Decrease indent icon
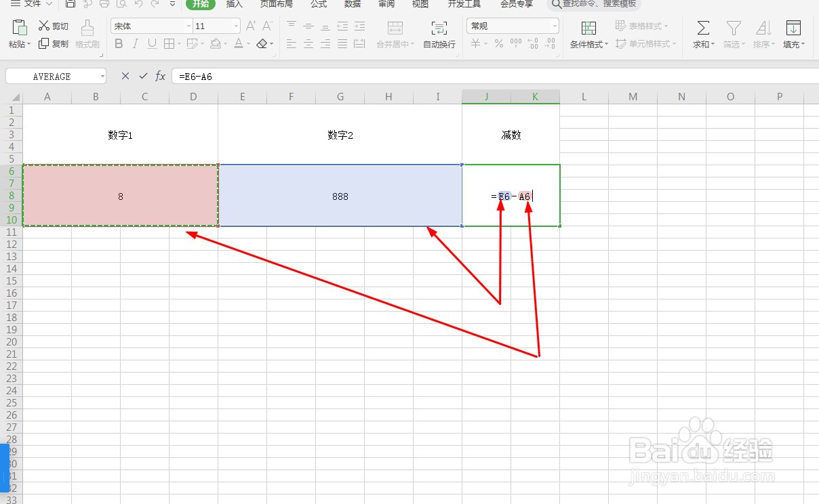This screenshot has height=504, width=819. (x=342, y=26)
